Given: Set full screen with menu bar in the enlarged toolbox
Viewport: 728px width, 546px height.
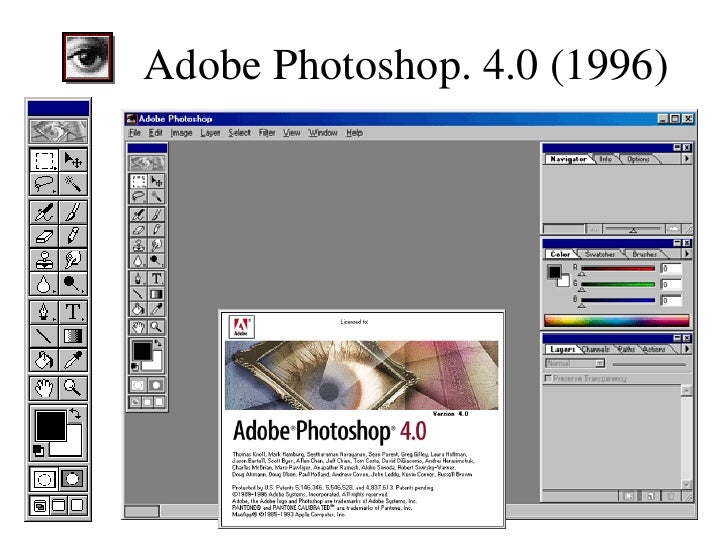Looking at the screenshot, I should [x=58, y=506].
